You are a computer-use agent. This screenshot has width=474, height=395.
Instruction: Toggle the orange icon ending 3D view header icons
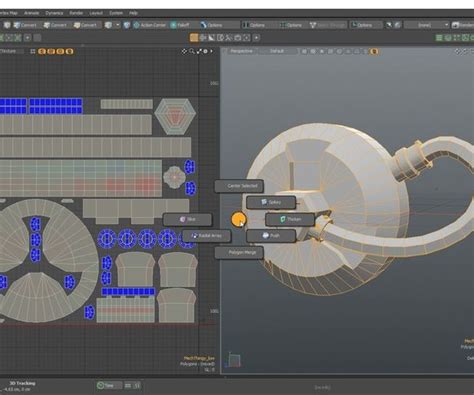(374, 51)
